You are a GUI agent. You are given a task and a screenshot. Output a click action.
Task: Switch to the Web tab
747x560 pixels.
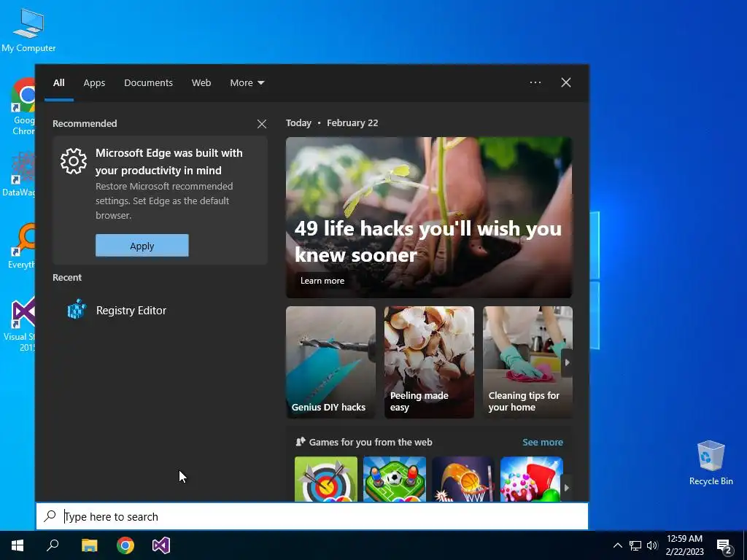click(201, 83)
